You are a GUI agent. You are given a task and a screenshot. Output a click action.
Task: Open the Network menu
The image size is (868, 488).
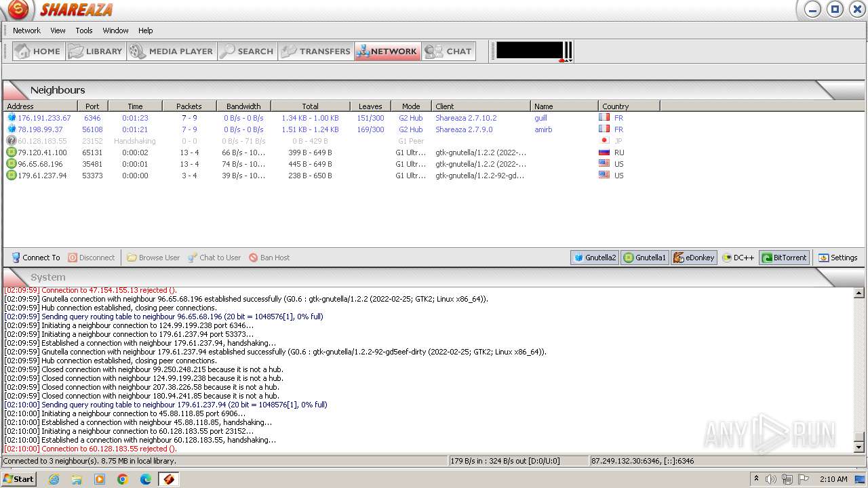click(x=26, y=30)
